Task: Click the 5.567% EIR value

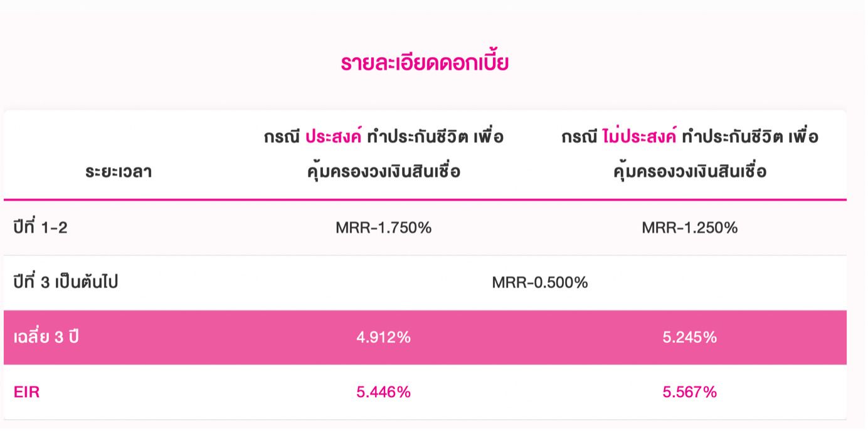Action: (690, 393)
